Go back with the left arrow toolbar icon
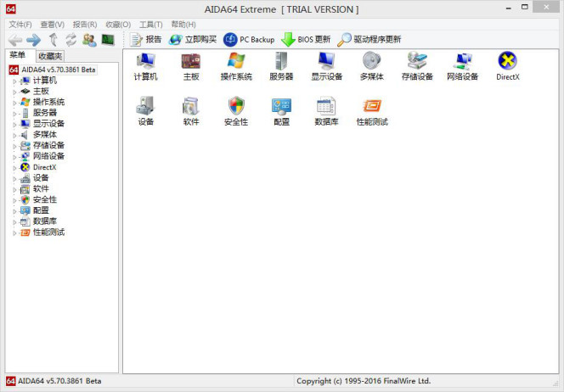Screen dimensions: 564x392 15,40
